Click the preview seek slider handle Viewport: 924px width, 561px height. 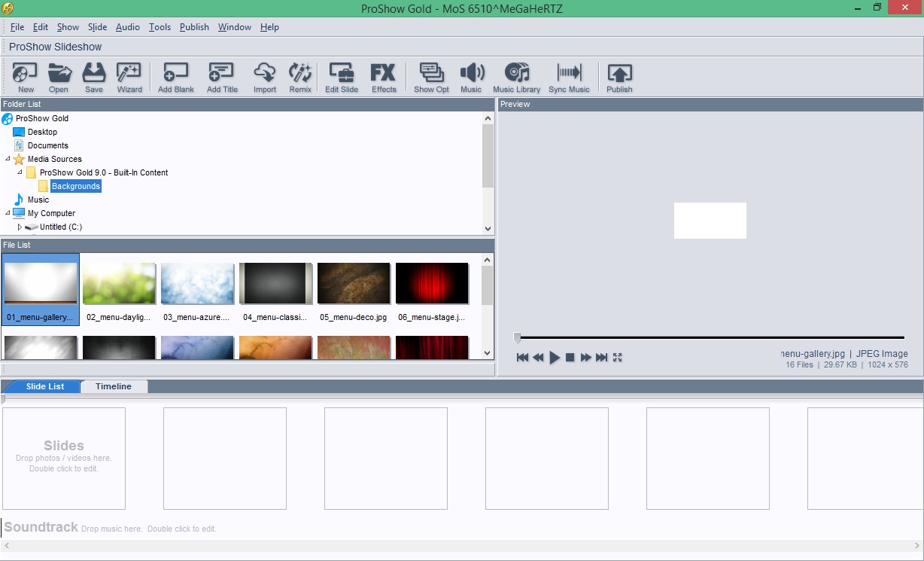coord(517,337)
